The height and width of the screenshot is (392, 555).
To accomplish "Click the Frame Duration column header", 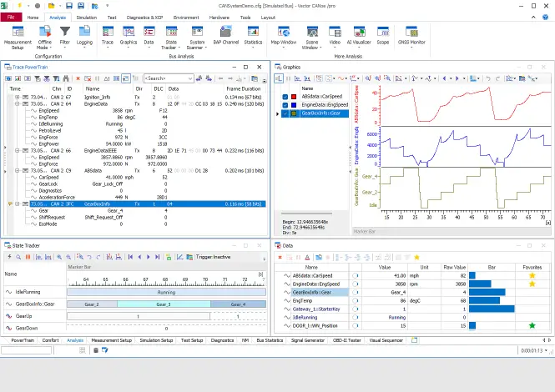I will pos(244,88).
